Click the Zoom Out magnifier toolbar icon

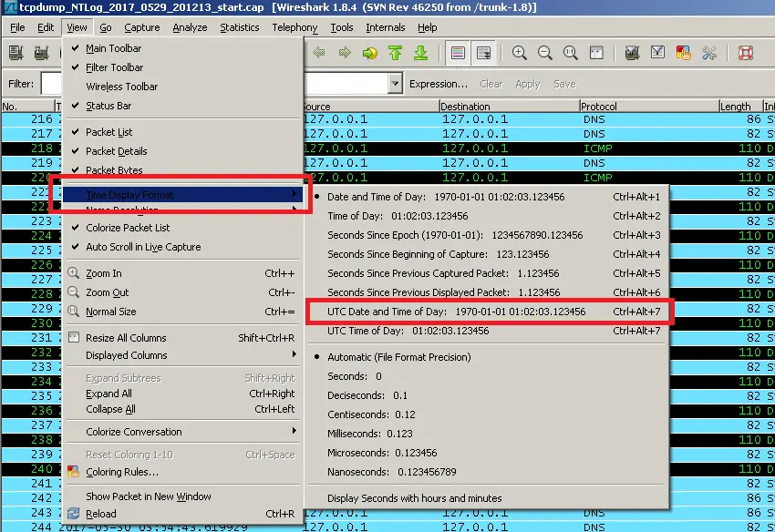(544, 52)
